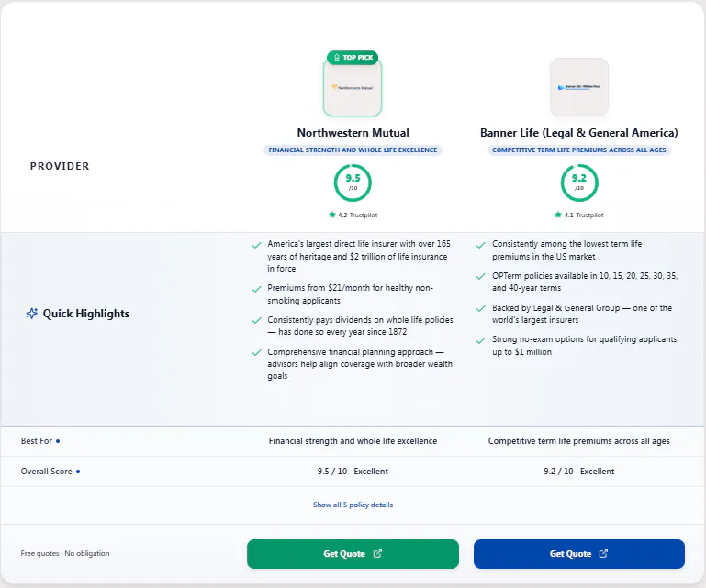Image resolution: width=706 pixels, height=588 pixels.
Task: Click checkmark beside Backed by Legal & General Group
Action: (481, 308)
